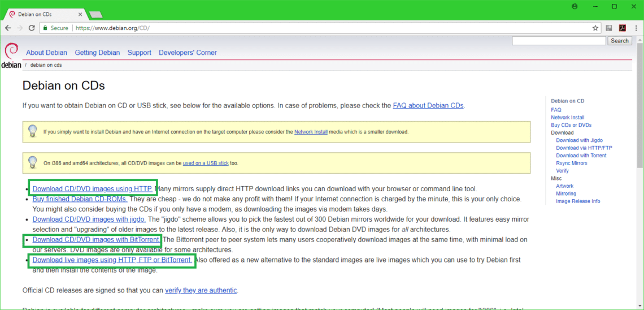Click the Download heading in the sidebar
Image resolution: width=644 pixels, height=310 pixels.
click(x=562, y=133)
